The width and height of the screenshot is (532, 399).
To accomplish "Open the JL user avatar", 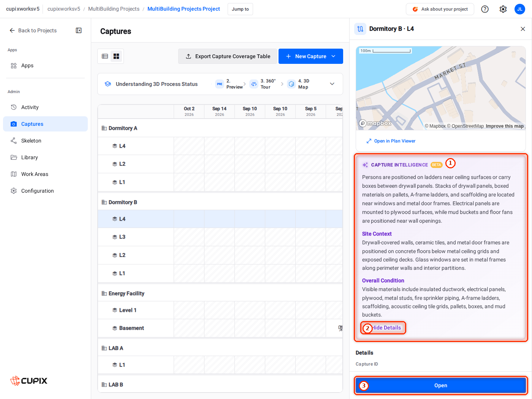I will pos(520,9).
